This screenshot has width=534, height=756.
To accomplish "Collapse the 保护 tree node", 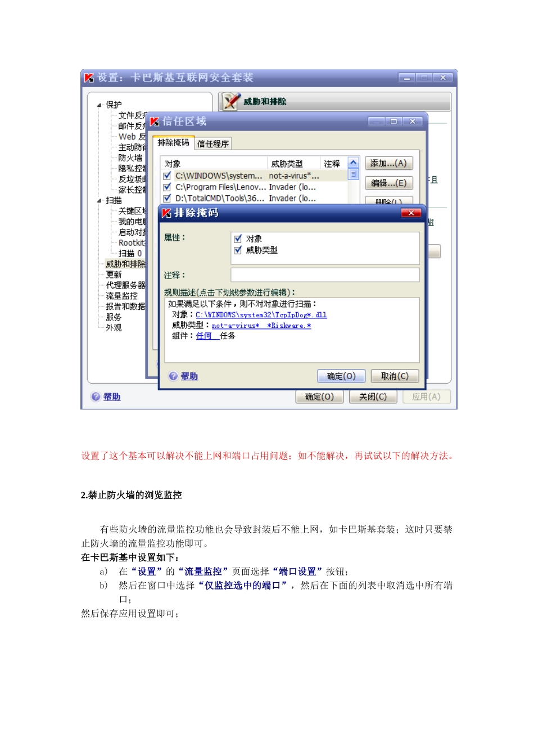I will 99,105.
